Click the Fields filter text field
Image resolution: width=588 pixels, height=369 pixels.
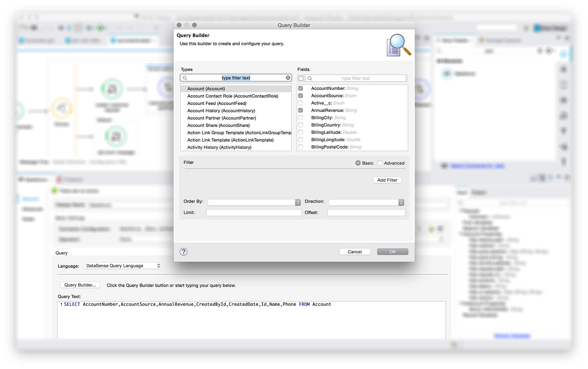[x=356, y=78]
